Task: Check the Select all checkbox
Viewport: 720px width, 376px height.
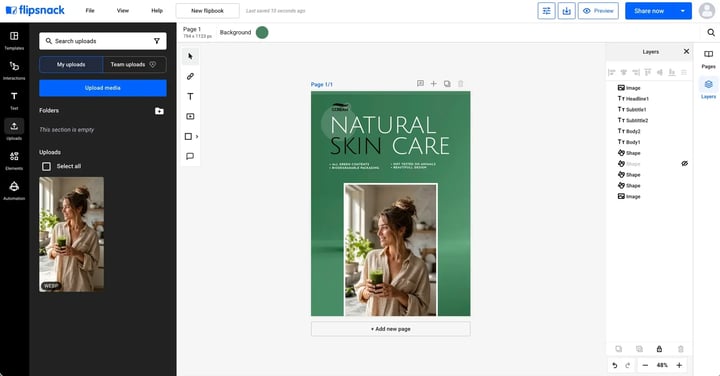Action: click(x=46, y=166)
